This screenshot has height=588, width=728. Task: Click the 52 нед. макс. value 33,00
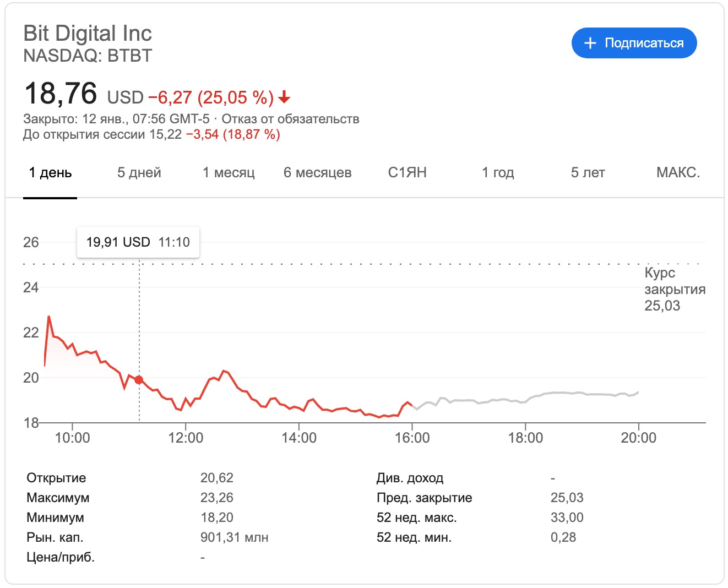[567, 517]
